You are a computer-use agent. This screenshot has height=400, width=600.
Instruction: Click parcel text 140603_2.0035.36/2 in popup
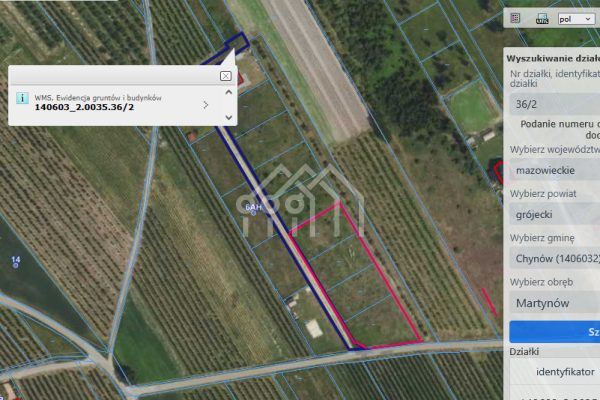(84, 107)
